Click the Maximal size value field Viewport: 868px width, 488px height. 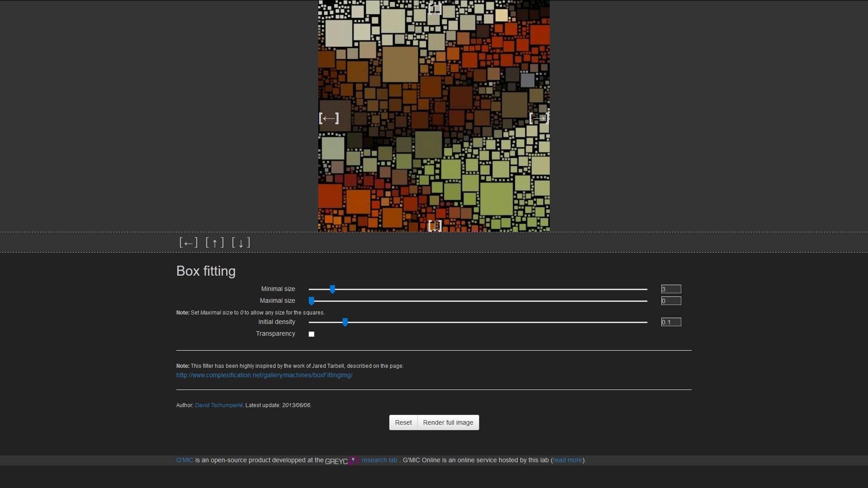(x=671, y=301)
